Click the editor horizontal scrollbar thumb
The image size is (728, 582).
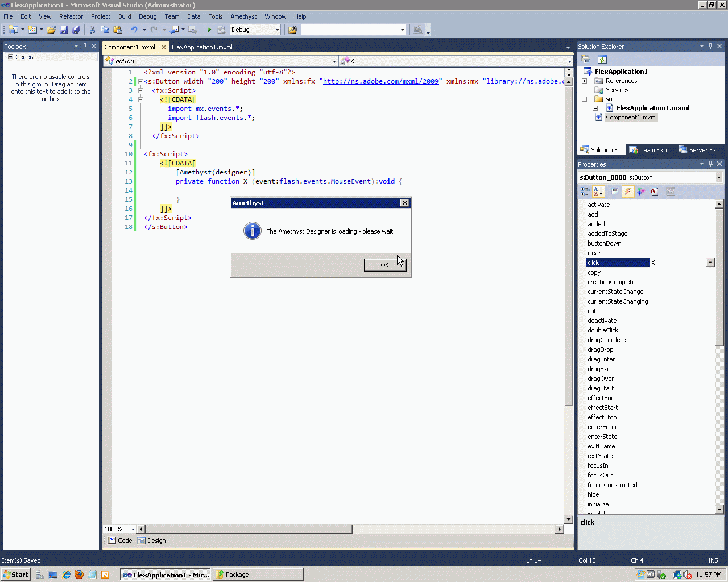coord(249,529)
